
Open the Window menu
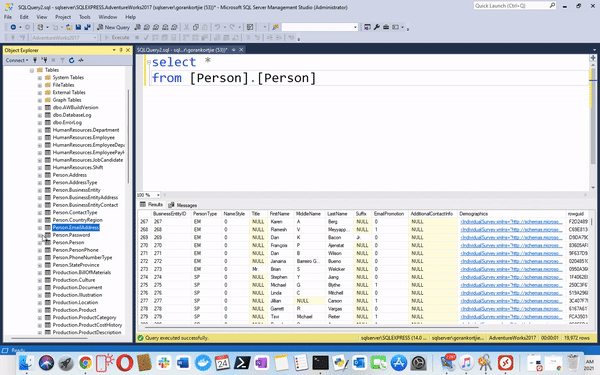tap(108, 17)
